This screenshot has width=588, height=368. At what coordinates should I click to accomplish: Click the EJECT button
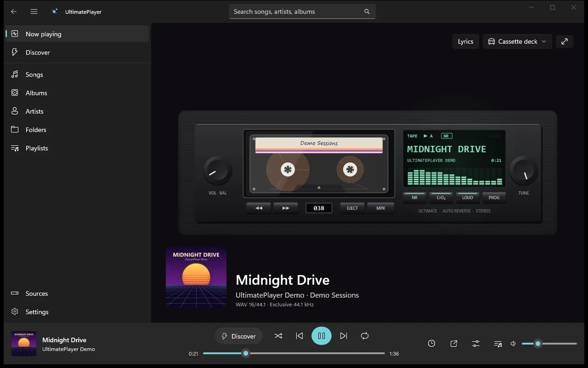pyautogui.click(x=352, y=208)
